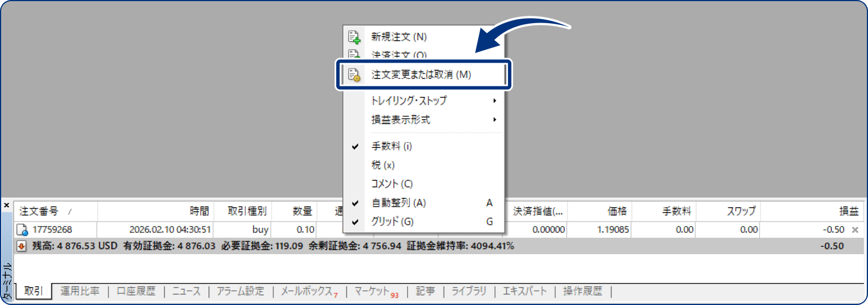Open the アラーム設定 tab
Image resolution: width=868 pixels, height=305 pixels.
point(241,291)
